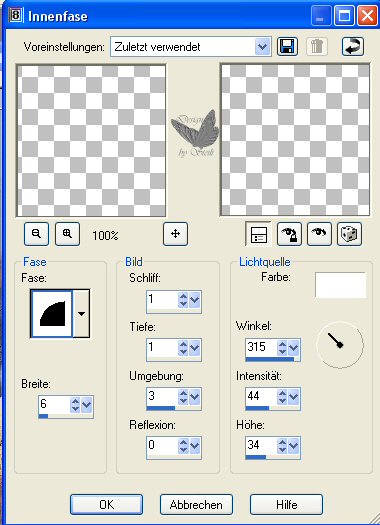
Task: Randomize parameters with the dice icon
Action: 349,234
